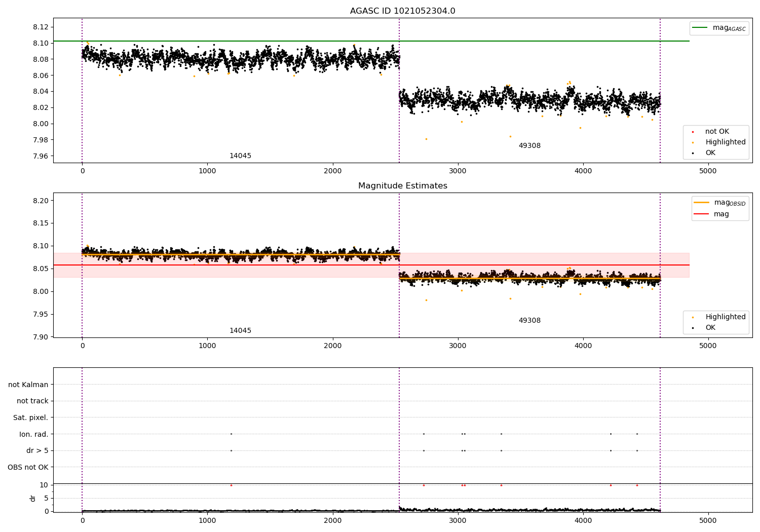The height and width of the screenshot is (532, 760).
Task: Click orange line swatch in mag OBSID legend
Action: (x=701, y=203)
